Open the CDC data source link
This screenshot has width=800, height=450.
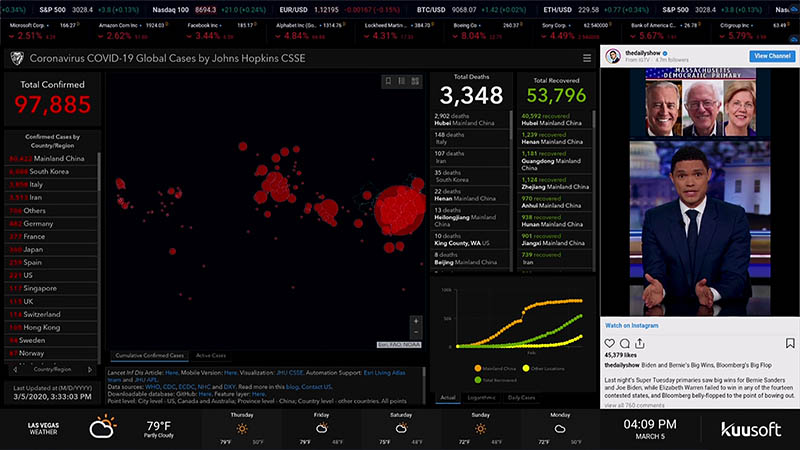tap(169, 387)
